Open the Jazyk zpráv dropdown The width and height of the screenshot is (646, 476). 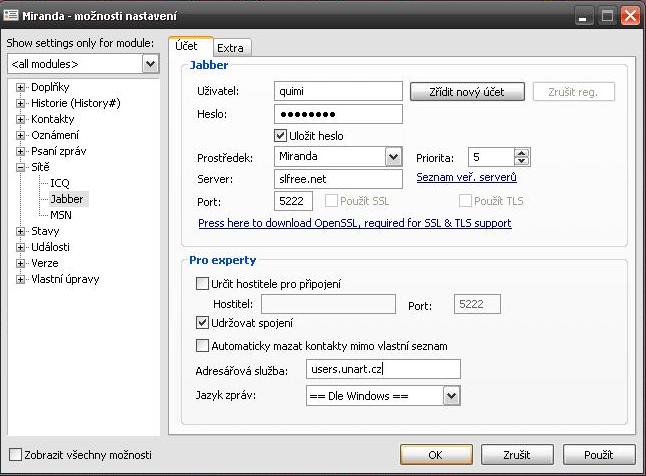point(451,396)
